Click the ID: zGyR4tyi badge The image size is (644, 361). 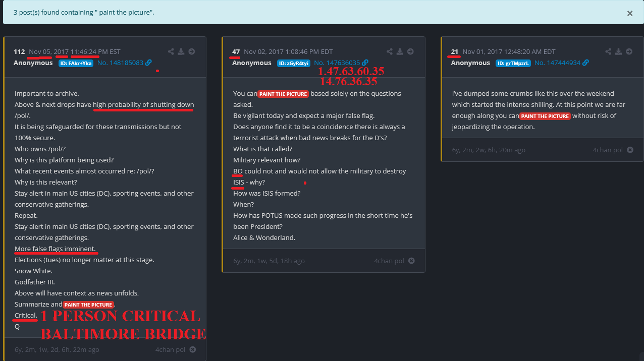coord(293,64)
